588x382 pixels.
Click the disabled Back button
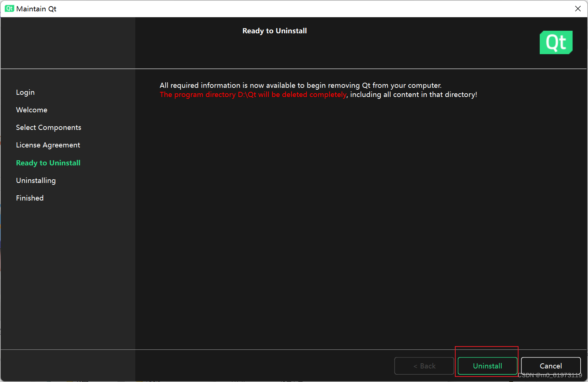coord(424,366)
